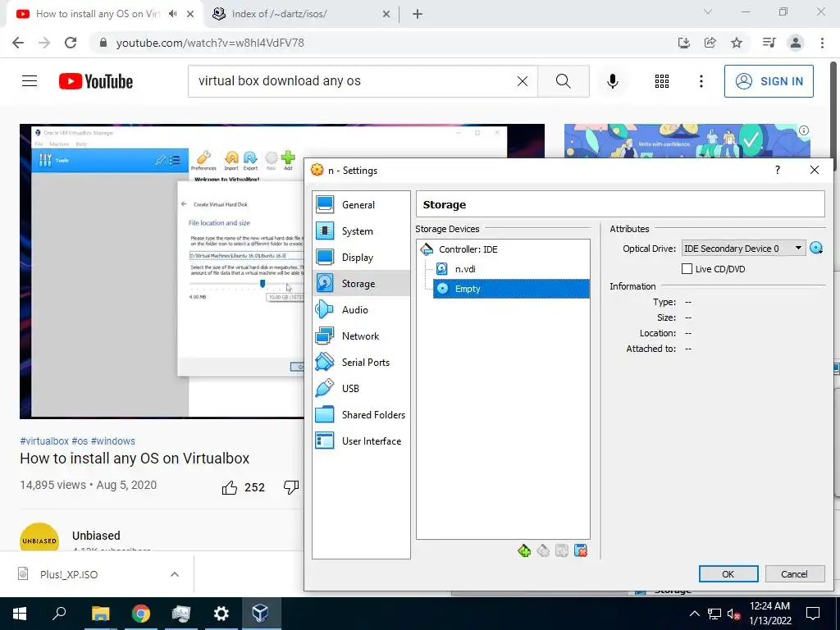Enable the Live CD/DVD checkbox
Viewport: 840px width, 630px height.
pos(687,269)
